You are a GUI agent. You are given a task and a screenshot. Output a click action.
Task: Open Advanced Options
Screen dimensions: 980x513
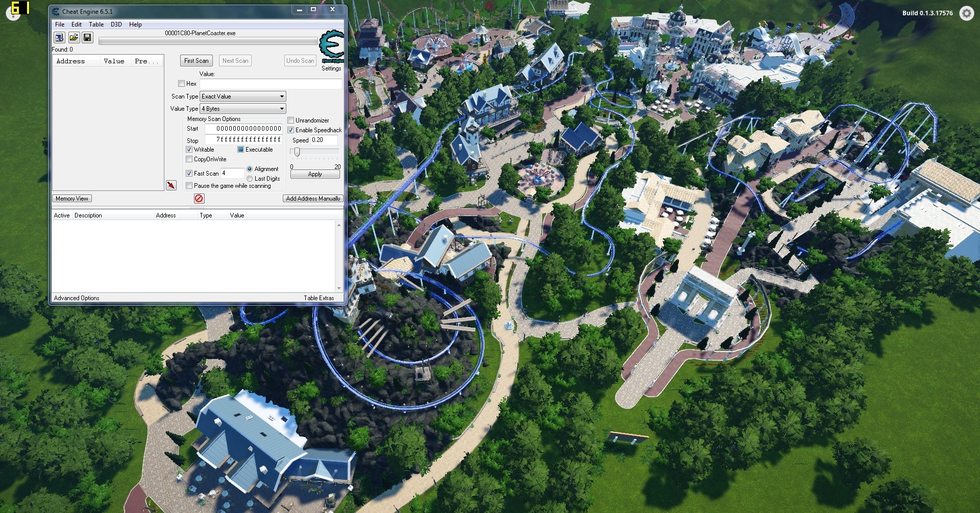[x=77, y=298]
